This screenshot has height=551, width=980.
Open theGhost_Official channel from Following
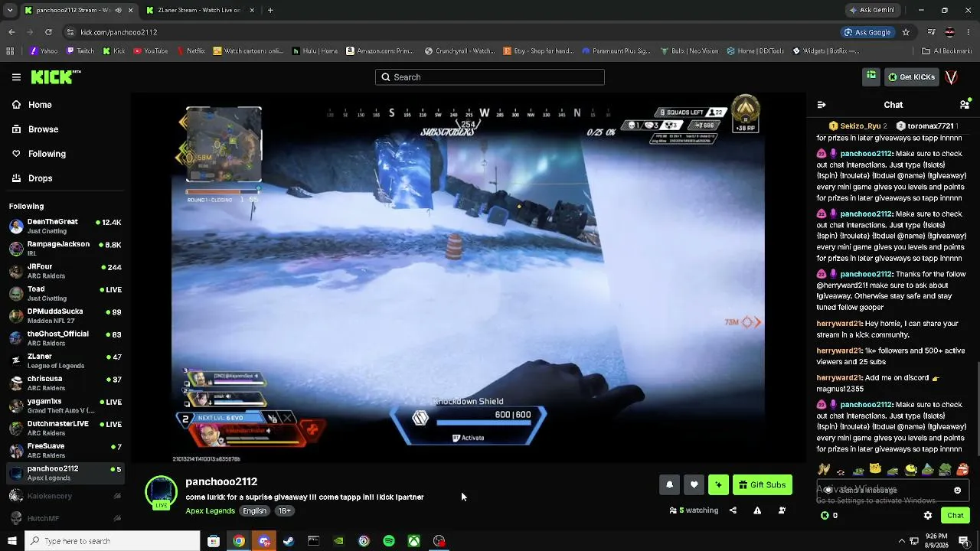pos(65,338)
